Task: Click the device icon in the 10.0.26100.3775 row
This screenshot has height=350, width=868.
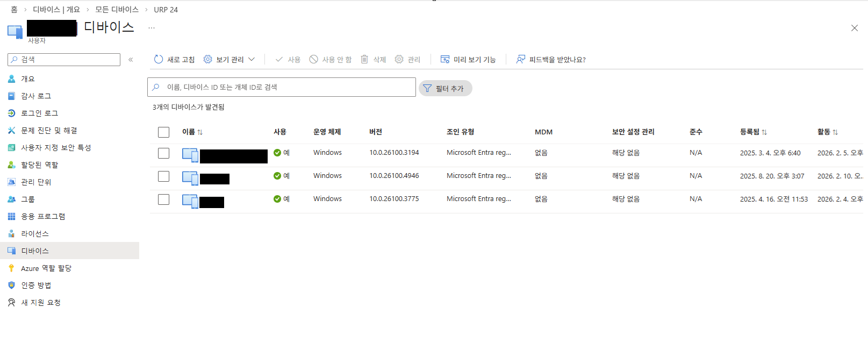Action: [190, 201]
